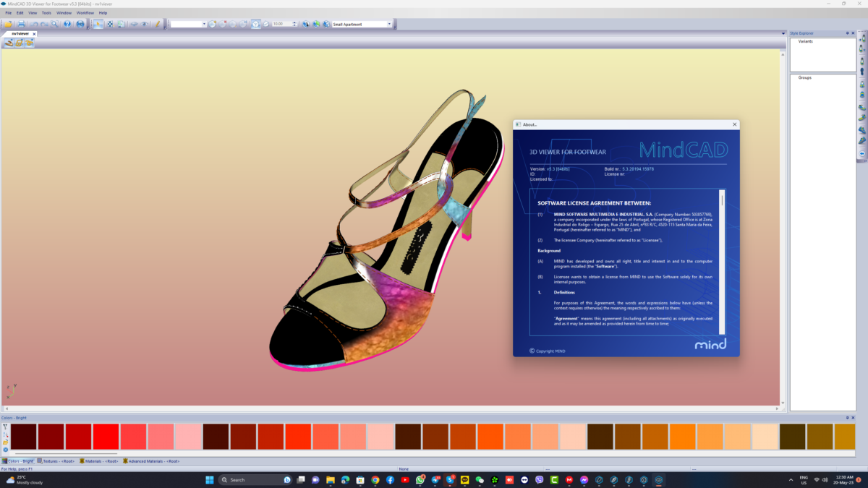Open the binoculars search tool in the main toolbar
Screen dimensions: 868x488
[53, 23]
